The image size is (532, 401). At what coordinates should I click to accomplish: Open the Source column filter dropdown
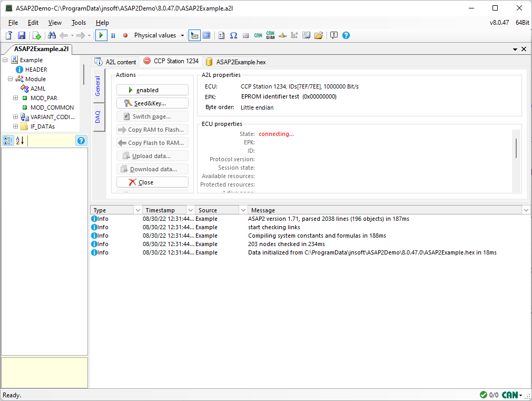pyautogui.click(x=243, y=210)
